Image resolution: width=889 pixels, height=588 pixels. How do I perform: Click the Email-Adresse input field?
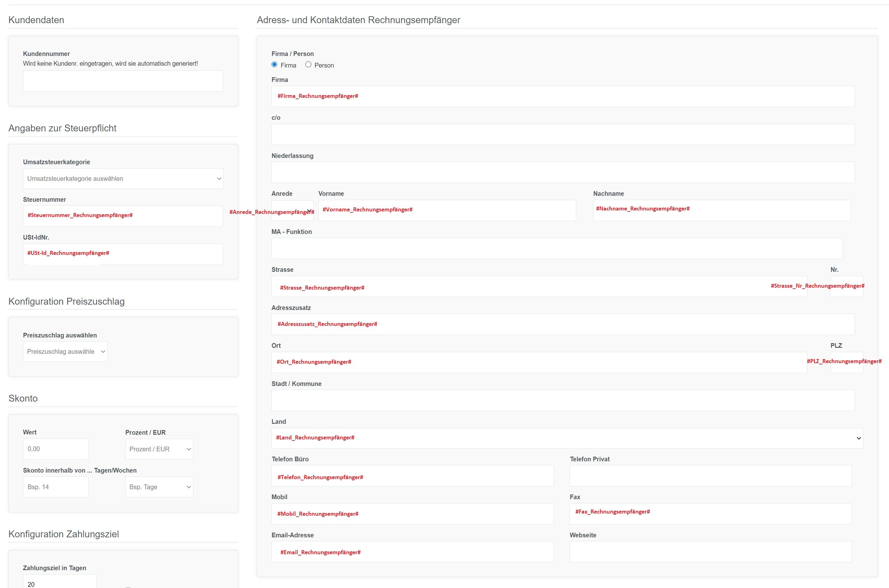pyautogui.click(x=413, y=552)
